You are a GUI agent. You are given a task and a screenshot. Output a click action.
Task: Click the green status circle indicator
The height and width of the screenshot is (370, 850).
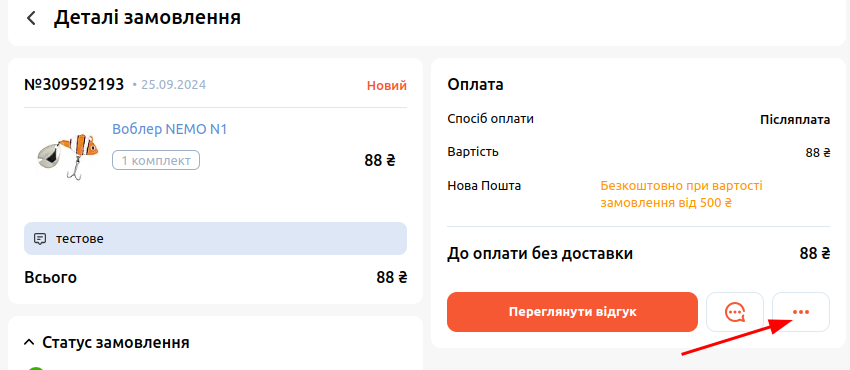coord(36,368)
